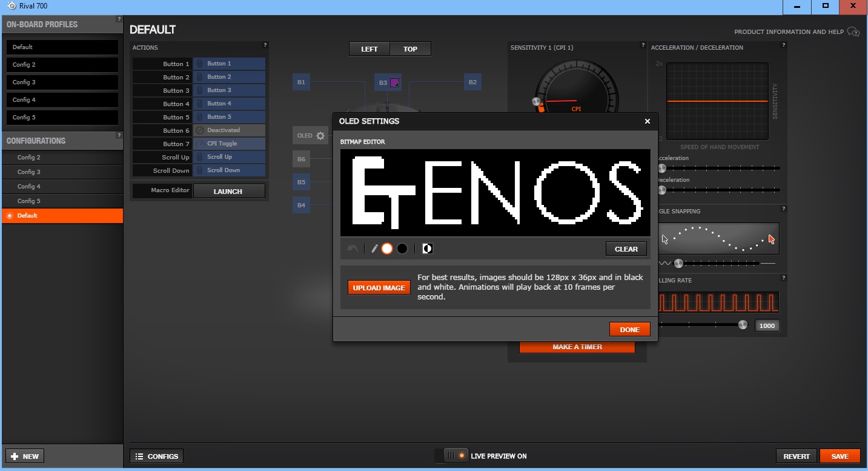Open Product Information and Help

(x=797, y=32)
